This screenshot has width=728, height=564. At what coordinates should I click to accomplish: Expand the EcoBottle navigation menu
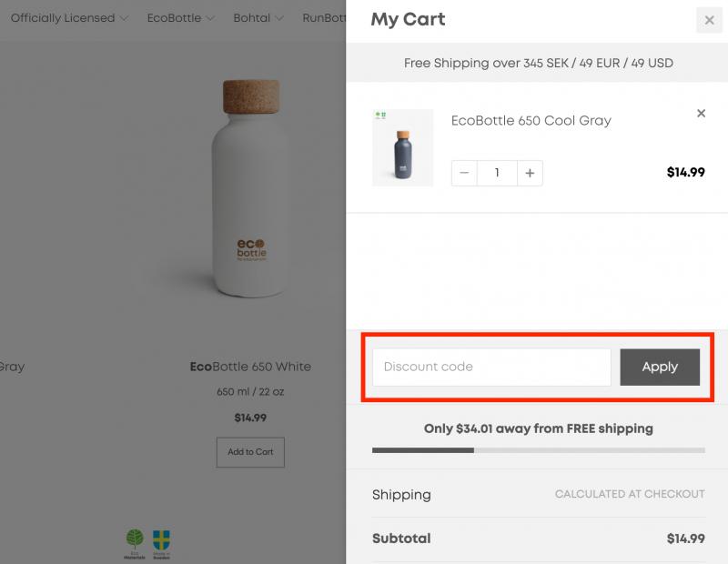pos(180,18)
